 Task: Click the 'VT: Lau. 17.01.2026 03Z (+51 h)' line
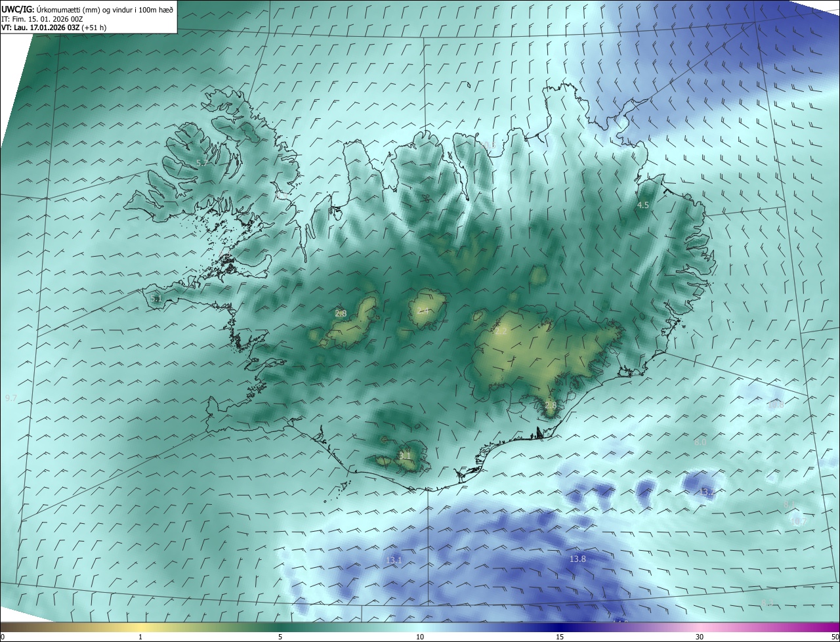tap(54, 28)
